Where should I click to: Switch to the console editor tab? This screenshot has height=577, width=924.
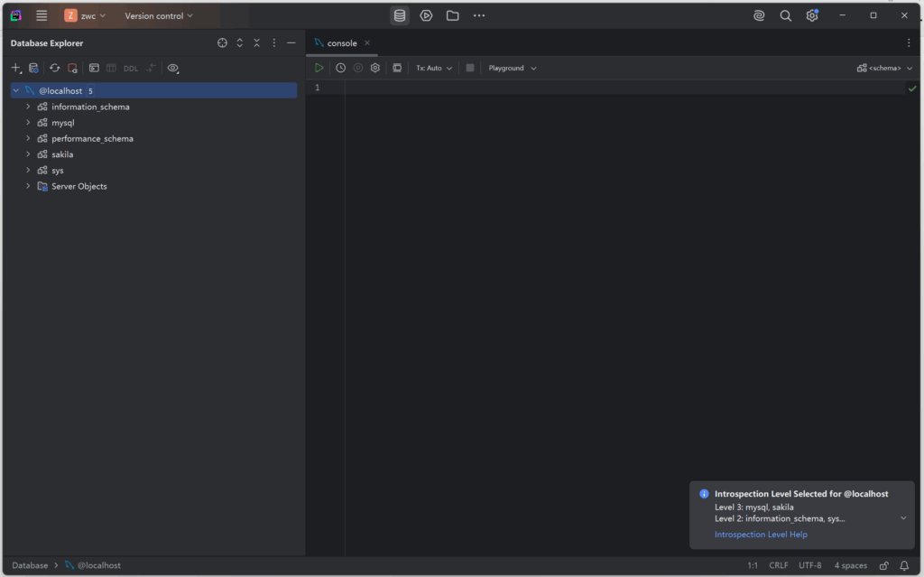tap(341, 43)
